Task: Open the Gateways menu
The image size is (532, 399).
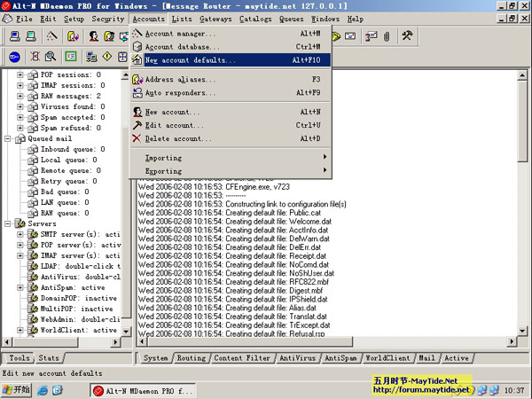Action: (218, 19)
